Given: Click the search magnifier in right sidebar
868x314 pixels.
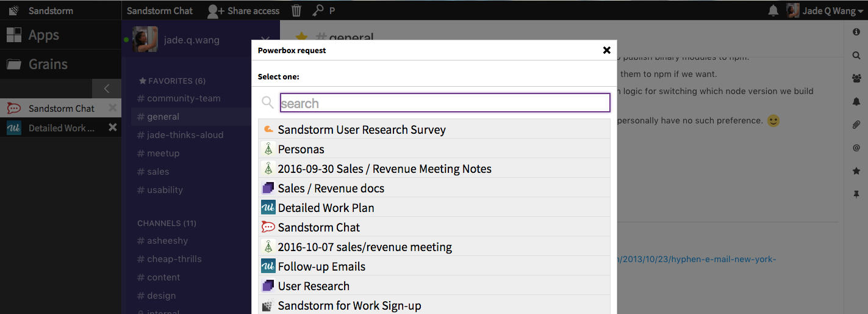Looking at the screenshot, I should (x=856, y=55).
